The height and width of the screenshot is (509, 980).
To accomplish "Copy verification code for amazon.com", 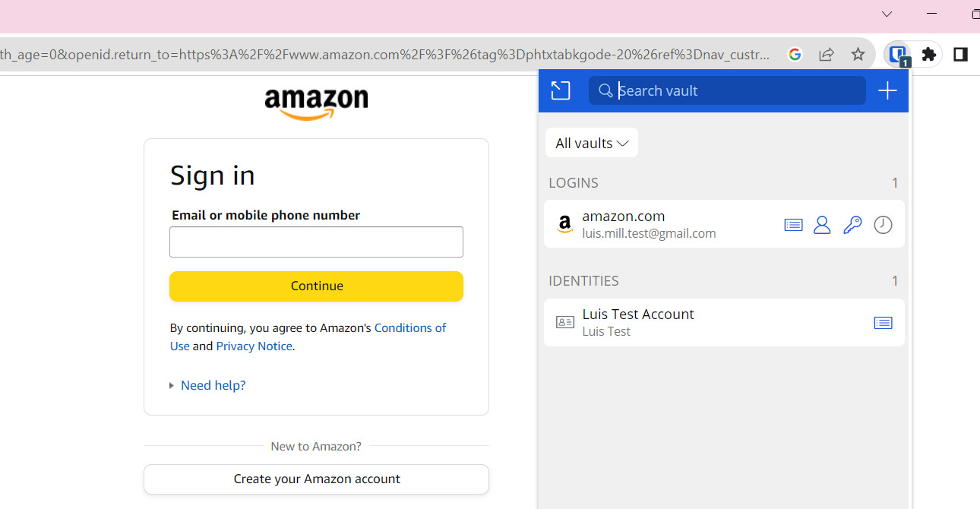I will (x=883, y=225).
